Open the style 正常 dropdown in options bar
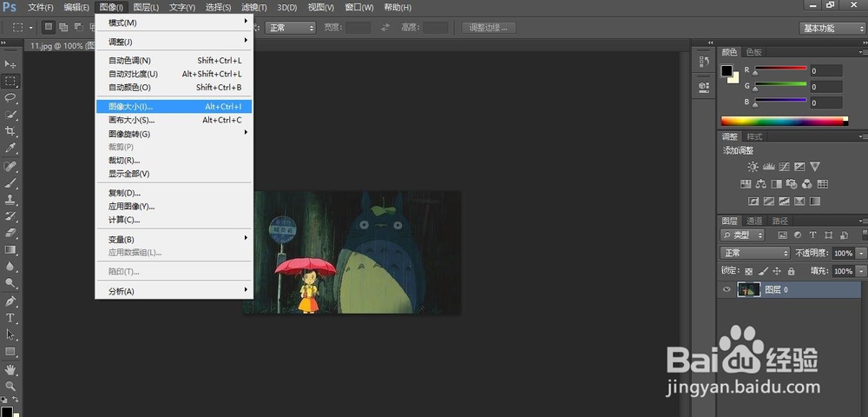This screenshot has height=417, width=868. (x=290, y=27)
